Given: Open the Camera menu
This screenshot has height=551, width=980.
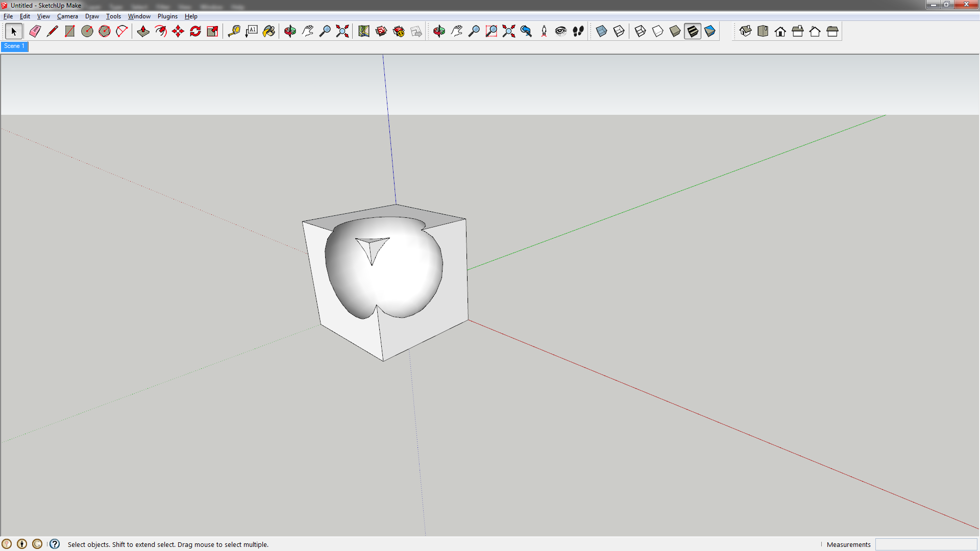Looking at the screenshot, I should 67,16.
